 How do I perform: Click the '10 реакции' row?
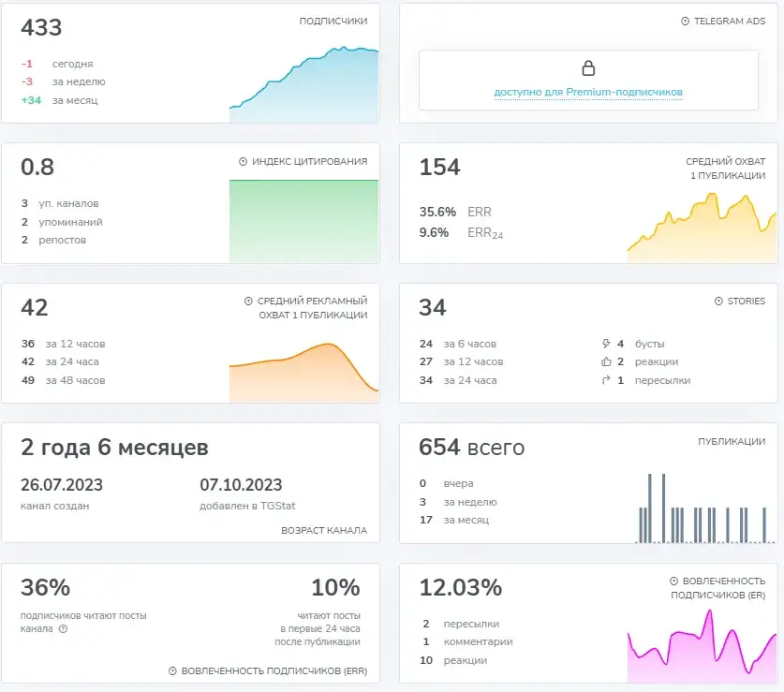[453, 660]
